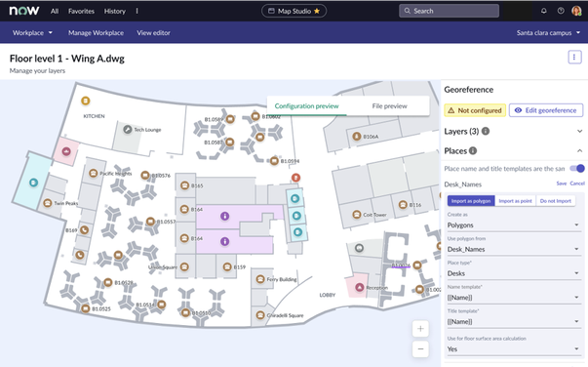This screenshot has width=588, height=367.
Task: Click the Layers info icon
Action: click(486, 132)
